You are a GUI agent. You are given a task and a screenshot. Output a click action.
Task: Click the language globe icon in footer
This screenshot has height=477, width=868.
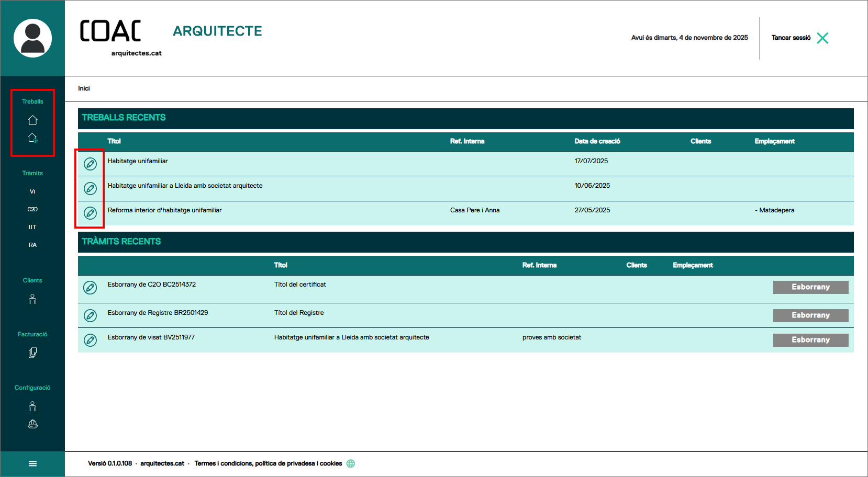(x=351, y=463)
